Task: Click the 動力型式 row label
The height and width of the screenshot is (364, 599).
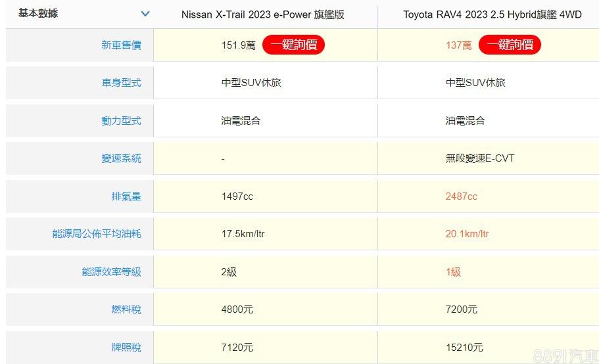Action: point(121,121)
